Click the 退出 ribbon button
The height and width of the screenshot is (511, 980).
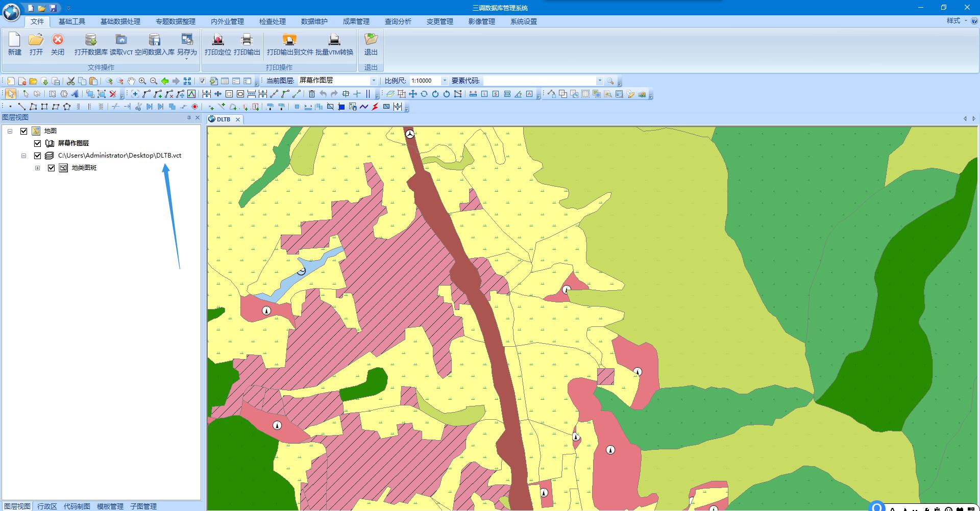click(371, 44)
